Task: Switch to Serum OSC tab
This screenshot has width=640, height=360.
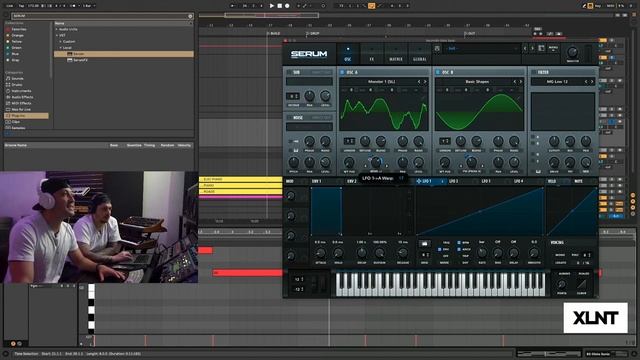Action: pos(348,54)
